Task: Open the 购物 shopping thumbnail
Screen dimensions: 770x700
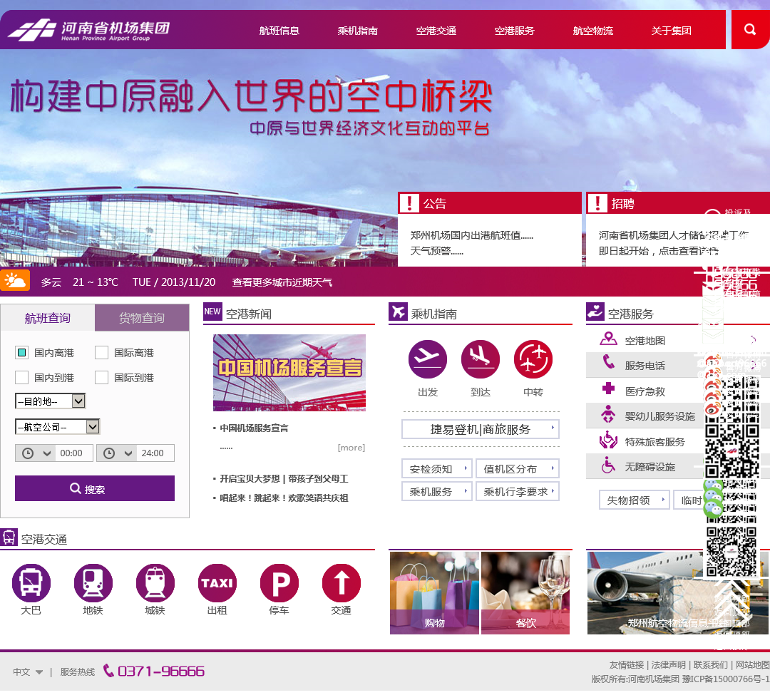Action: click(x=434, y=593)
